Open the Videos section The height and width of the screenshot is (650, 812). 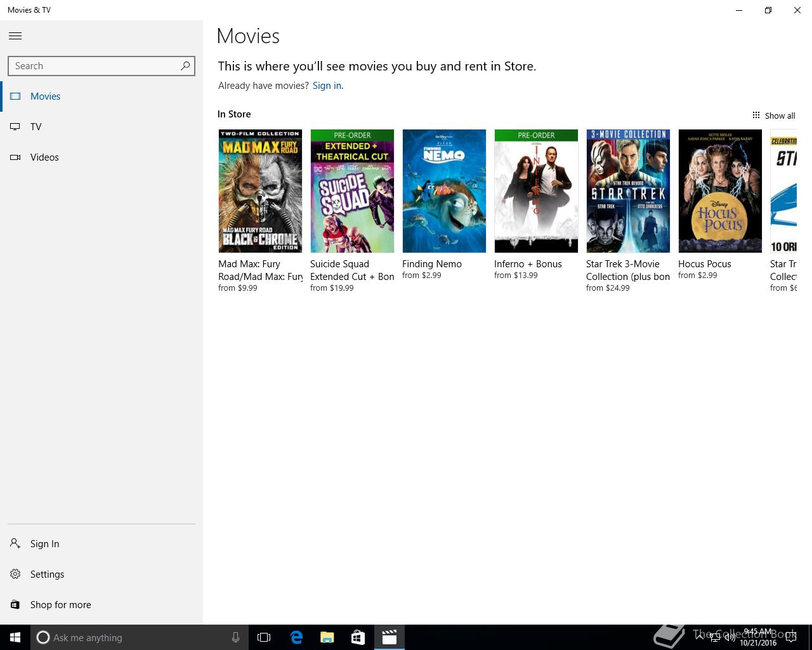click(x=101, y=157)
